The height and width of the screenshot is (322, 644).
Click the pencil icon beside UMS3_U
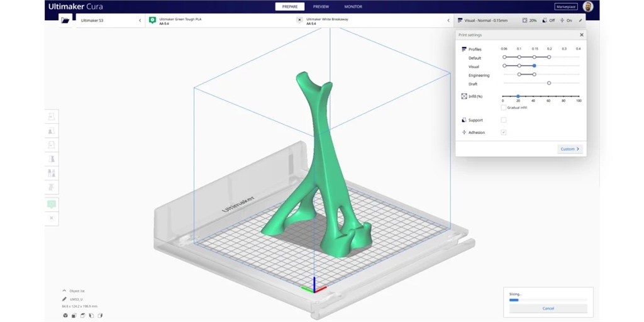click(64, 299)
